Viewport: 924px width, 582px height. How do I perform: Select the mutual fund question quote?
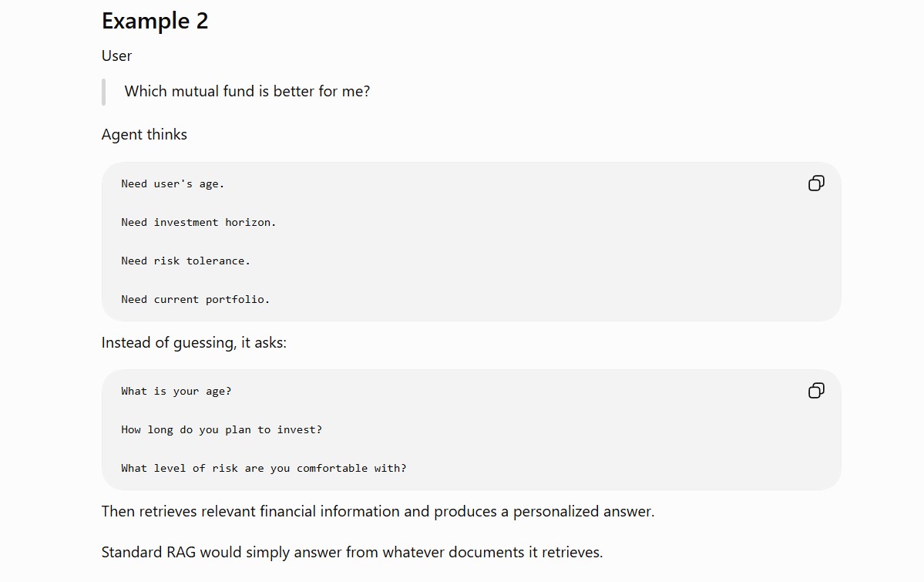pyautogui.click(x=247, y=92)
